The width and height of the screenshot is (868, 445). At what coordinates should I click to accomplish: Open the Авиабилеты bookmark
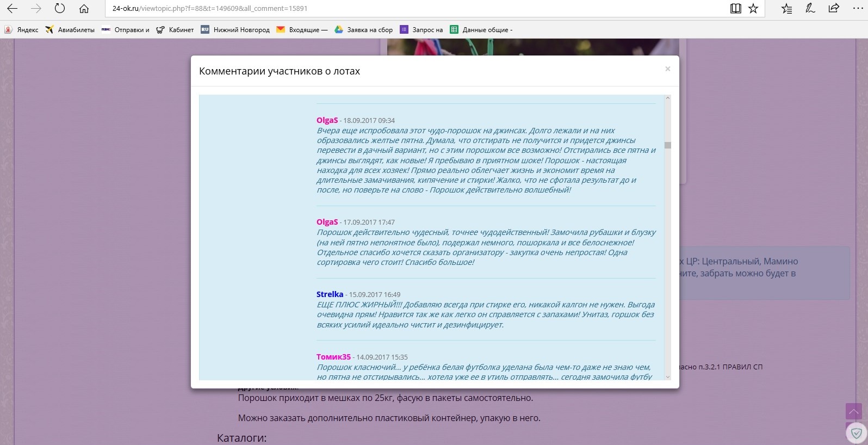70,30
